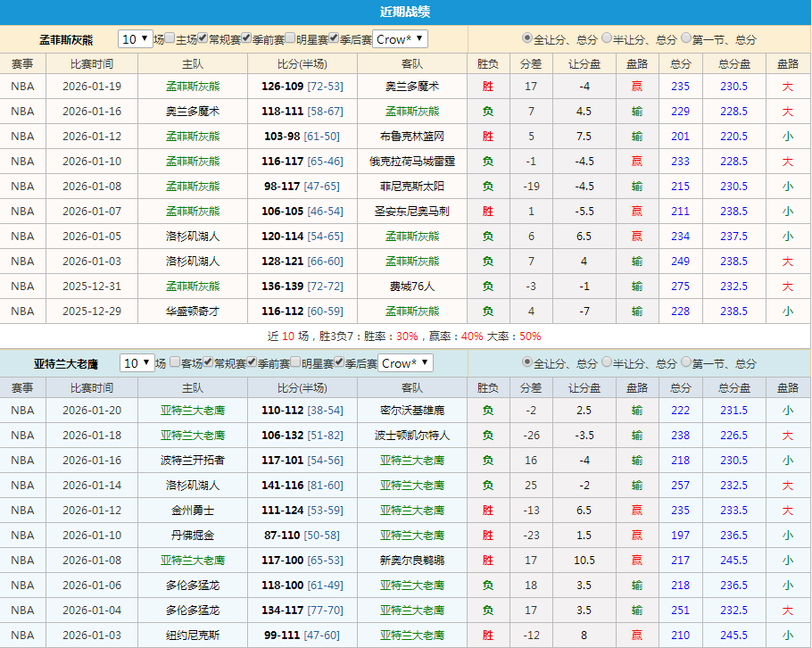812x648 pixels.
Task: Enable the 明星赛 checkbox for Grizzlies
Action: click(292, 39)
